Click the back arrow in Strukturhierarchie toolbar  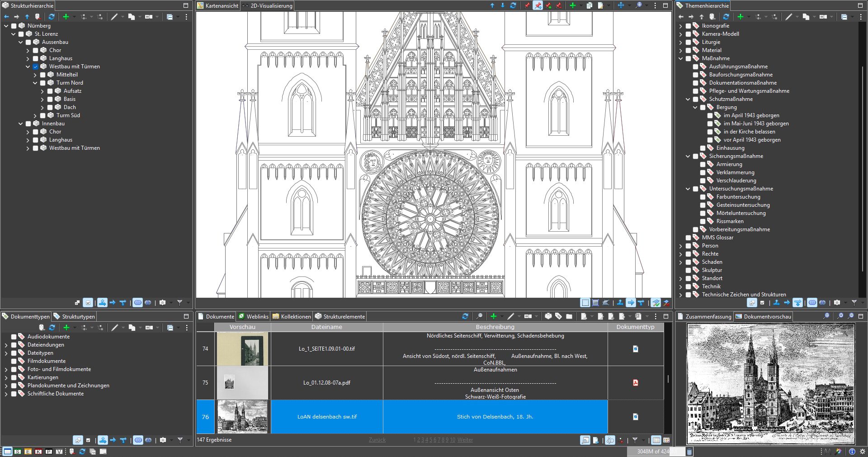tap(6, 17)
